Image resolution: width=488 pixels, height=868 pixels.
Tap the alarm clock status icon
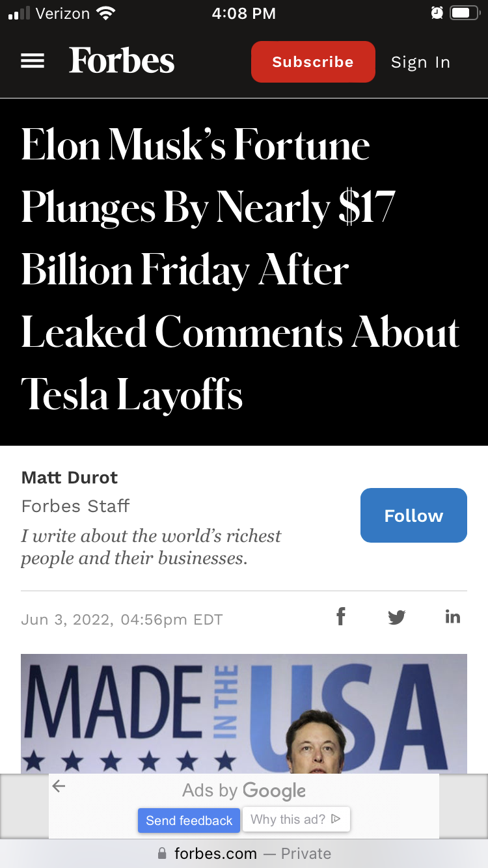pyautogui.click(x=437, y=13)
